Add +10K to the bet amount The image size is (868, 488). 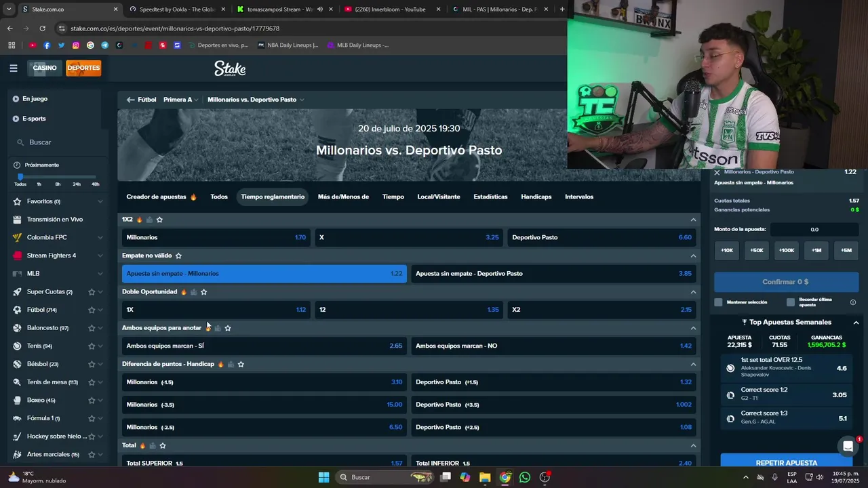pos(727,250)
